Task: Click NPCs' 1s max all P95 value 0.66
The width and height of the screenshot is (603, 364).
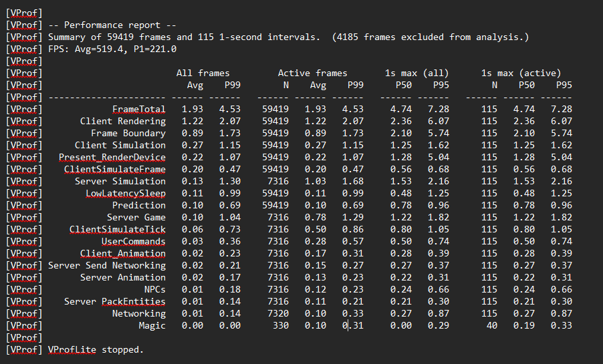Action: (x=439, y=289)
